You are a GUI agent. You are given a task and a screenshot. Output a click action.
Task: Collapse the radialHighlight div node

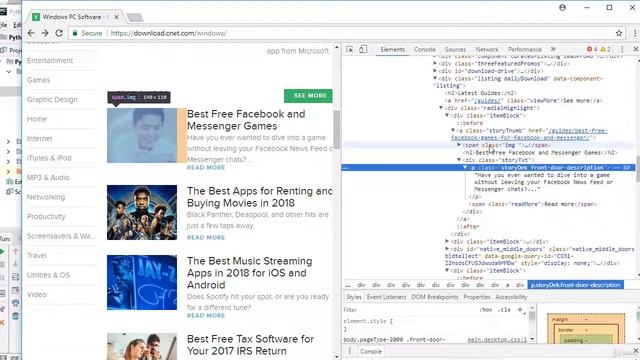[x=441, y=108]
